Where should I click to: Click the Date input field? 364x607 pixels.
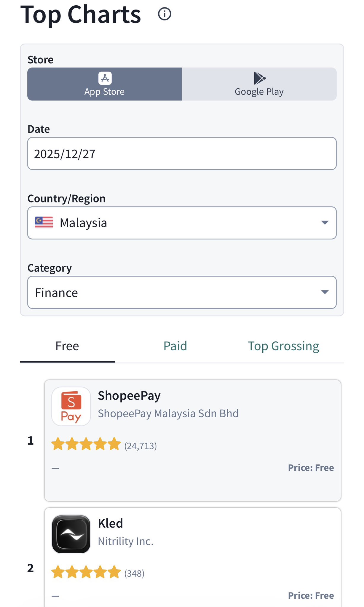pos(182,154)
